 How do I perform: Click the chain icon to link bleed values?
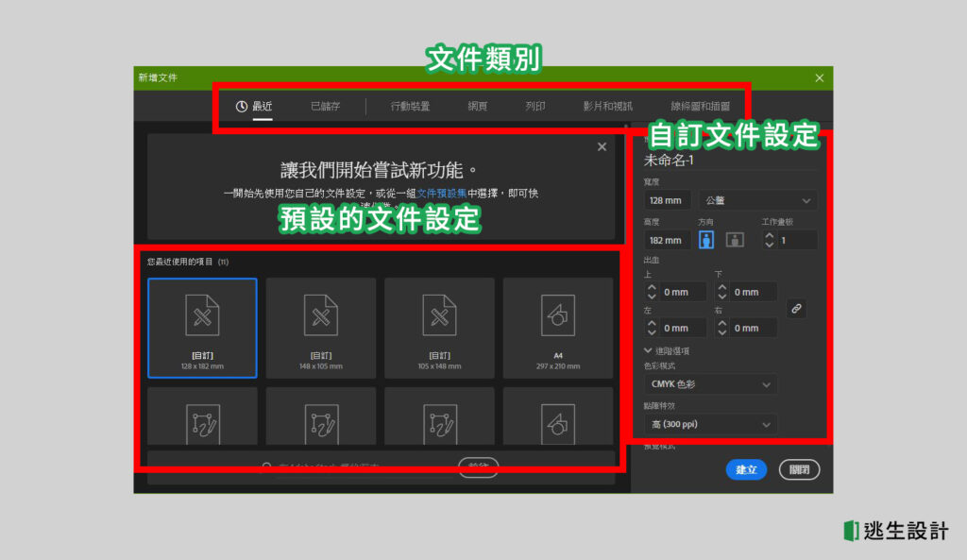[x=796, y=309]
